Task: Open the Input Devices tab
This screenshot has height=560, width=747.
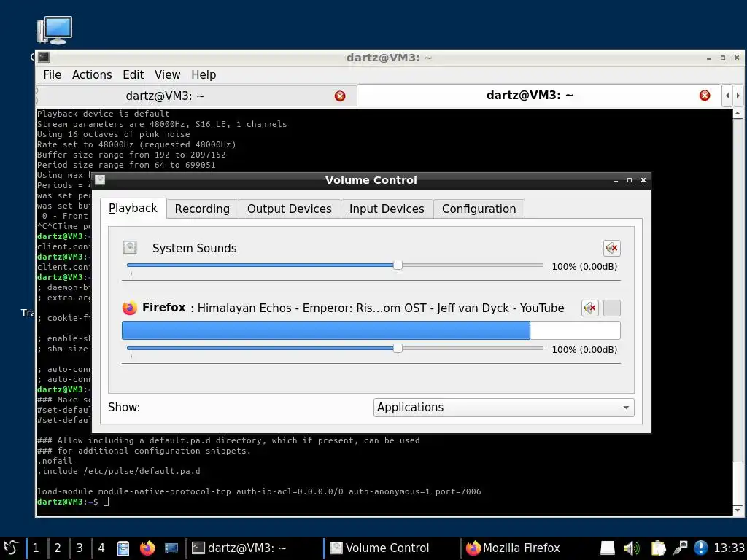Action: [387, 209]
